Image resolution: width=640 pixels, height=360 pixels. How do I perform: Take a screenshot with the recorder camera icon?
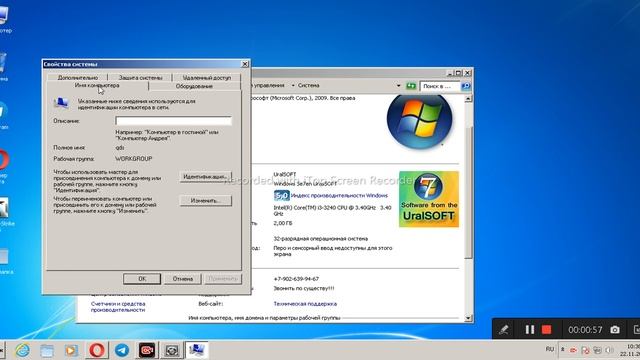point(615,329)
